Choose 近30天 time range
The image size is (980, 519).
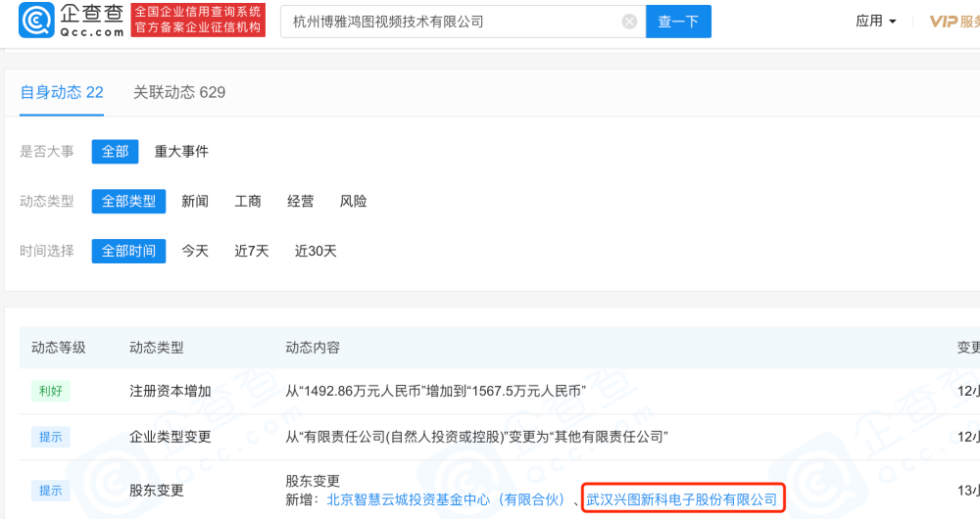pos(316,251)
